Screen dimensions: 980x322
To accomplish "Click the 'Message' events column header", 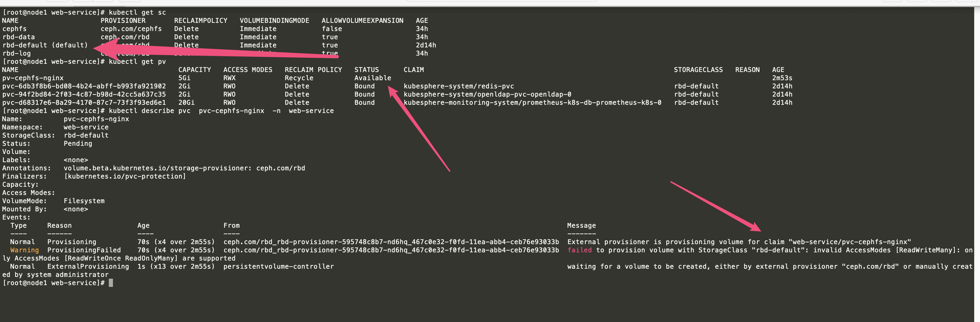I will pos(581,226).
